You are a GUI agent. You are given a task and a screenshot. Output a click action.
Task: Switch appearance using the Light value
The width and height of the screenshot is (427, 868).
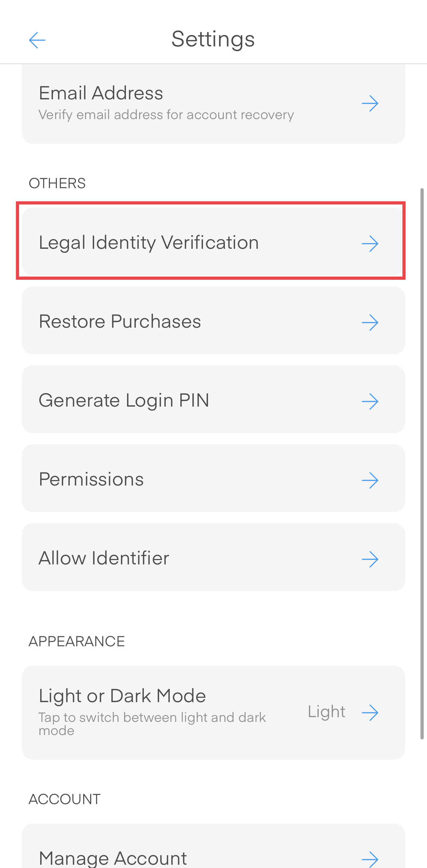(326, 712)
